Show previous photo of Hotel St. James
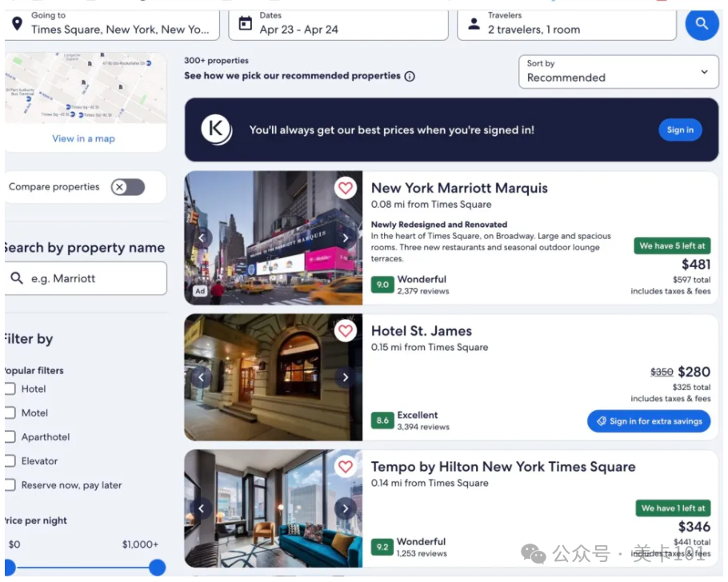 [x=201, y=377]
